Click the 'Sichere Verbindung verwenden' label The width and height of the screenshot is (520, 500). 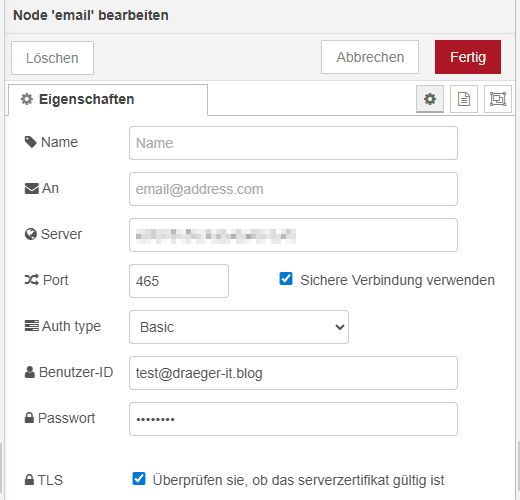point(397,280)
